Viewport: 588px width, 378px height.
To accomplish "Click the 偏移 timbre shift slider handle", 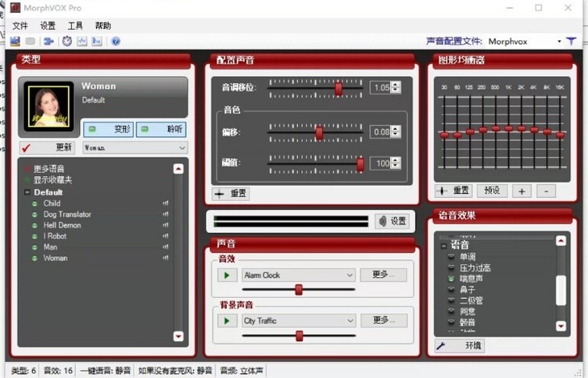I will click(x=319, y=132).
